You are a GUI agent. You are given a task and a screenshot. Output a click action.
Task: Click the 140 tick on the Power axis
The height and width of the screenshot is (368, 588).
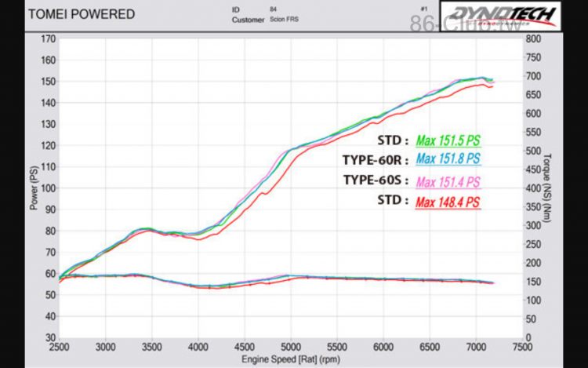coord(48,103)
